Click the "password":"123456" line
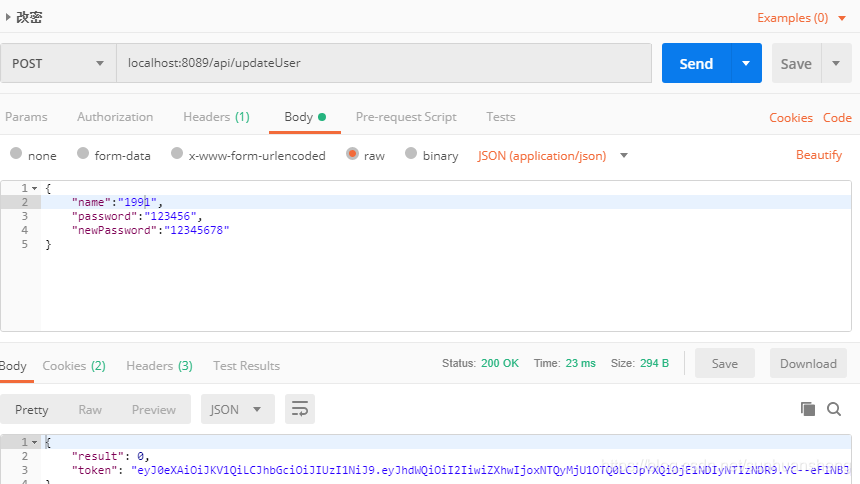This screenshot has width=860, height=484. (137, 216)
